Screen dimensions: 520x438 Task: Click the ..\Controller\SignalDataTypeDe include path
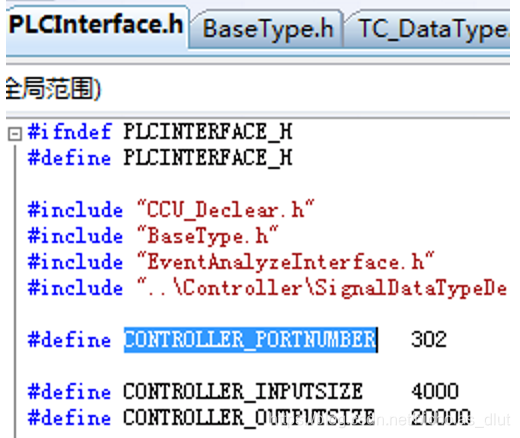(322, 288)
